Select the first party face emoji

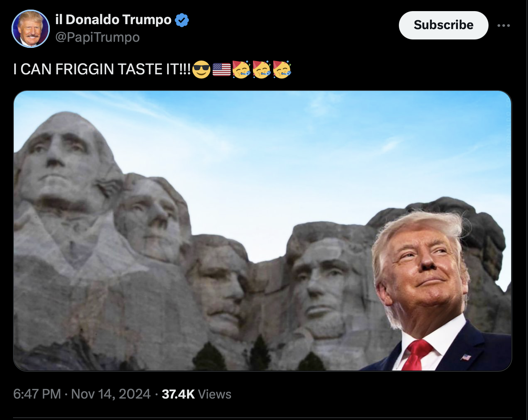[241, 69]
